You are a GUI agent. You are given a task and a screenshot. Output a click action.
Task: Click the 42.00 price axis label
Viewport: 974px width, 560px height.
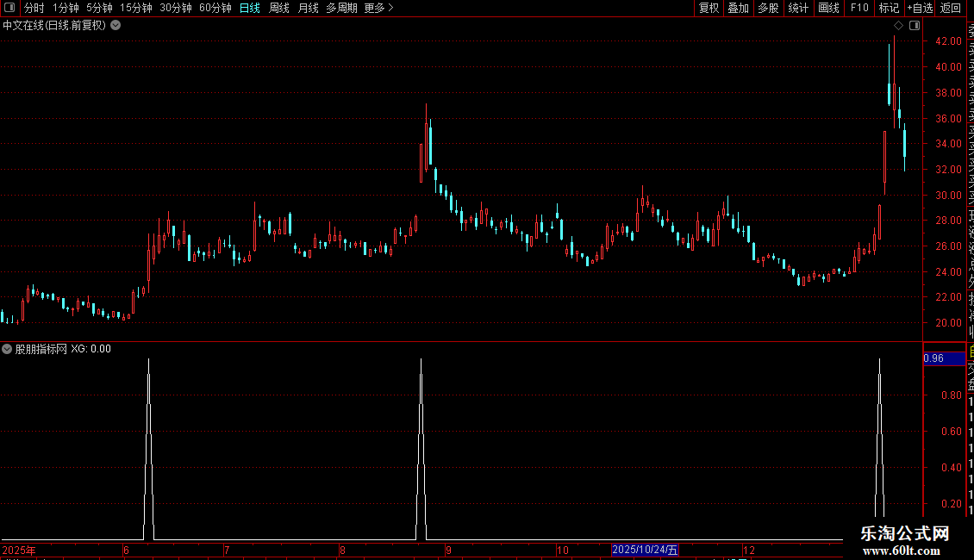pyautogui.click(x=948, y=41)
